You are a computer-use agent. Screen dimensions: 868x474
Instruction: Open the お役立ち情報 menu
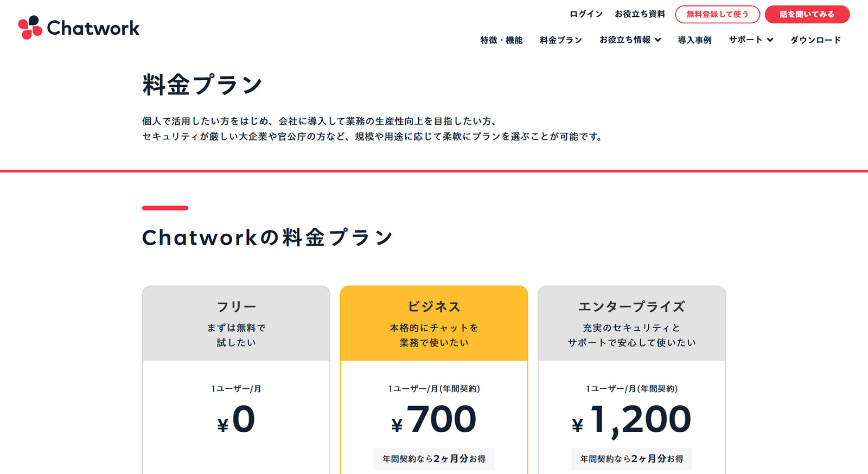pos(630,40)
